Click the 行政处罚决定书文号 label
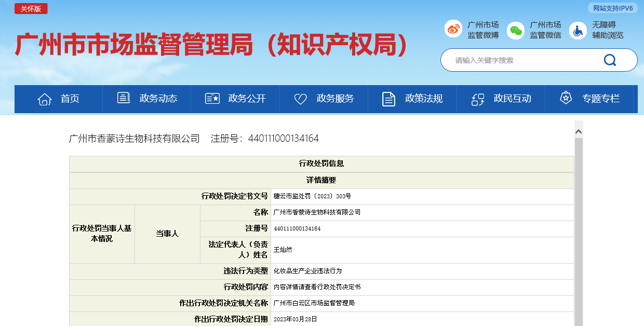 (235, 196)
